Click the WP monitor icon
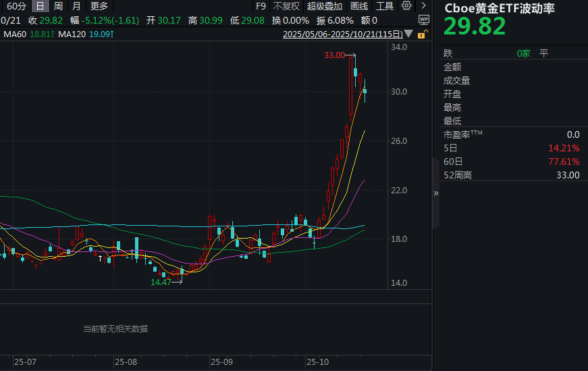Image resolution: width=588 pixels, height=371 pixels. [x=424, y=20]
